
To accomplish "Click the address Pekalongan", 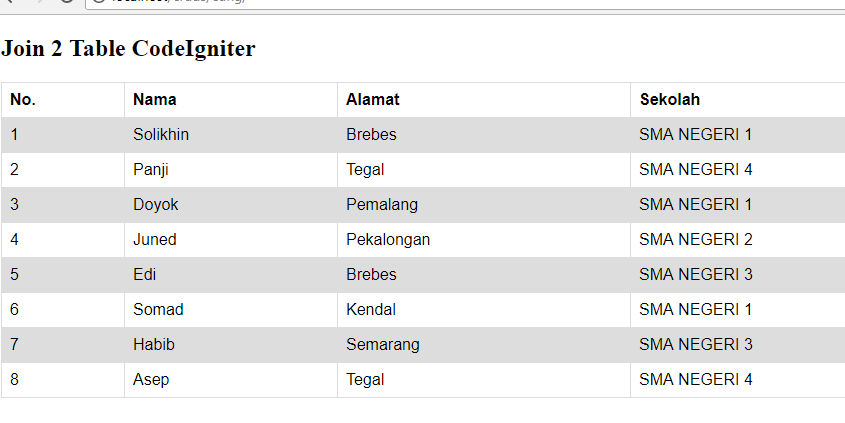I will (388, 240).
